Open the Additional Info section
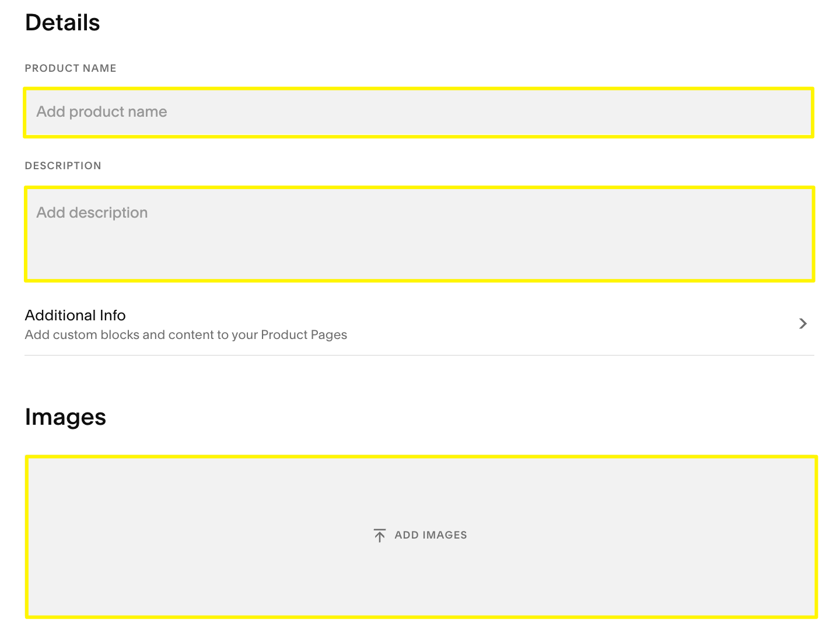This screenshot has height=636, width=840. click(x=75, y=316)
